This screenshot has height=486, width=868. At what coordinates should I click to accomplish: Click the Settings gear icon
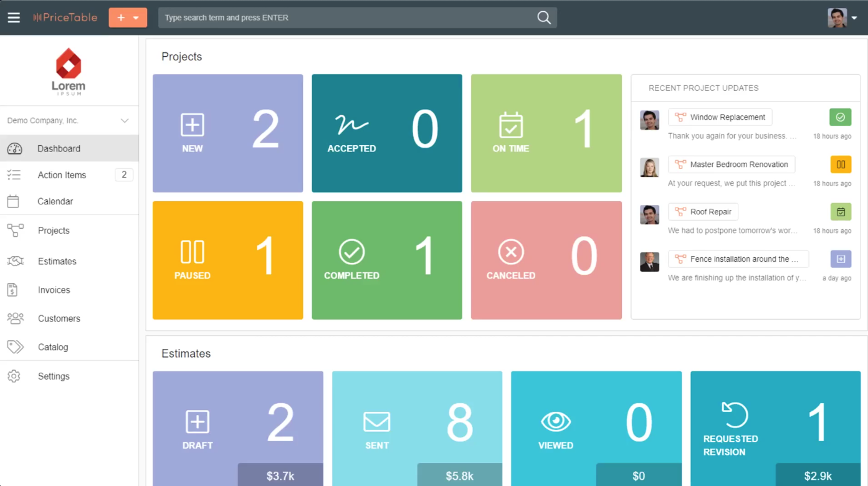pyautogui.click(x=15, y=376)
